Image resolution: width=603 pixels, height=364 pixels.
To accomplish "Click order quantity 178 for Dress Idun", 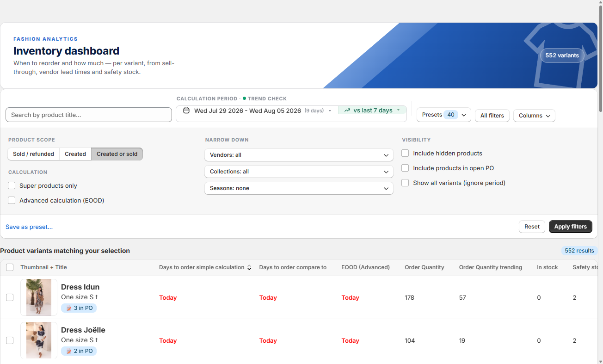I will click(x=409, y=298).
